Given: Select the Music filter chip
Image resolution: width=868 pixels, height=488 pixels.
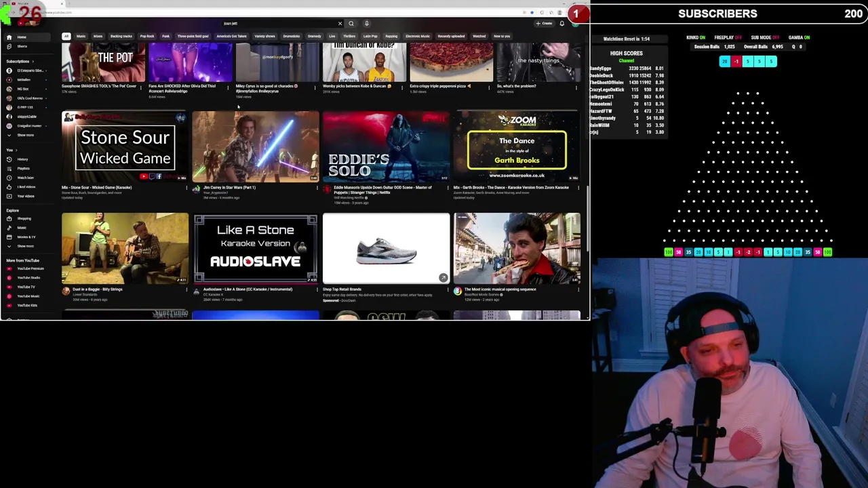Looking at the screenshot, I should point(81,37).
